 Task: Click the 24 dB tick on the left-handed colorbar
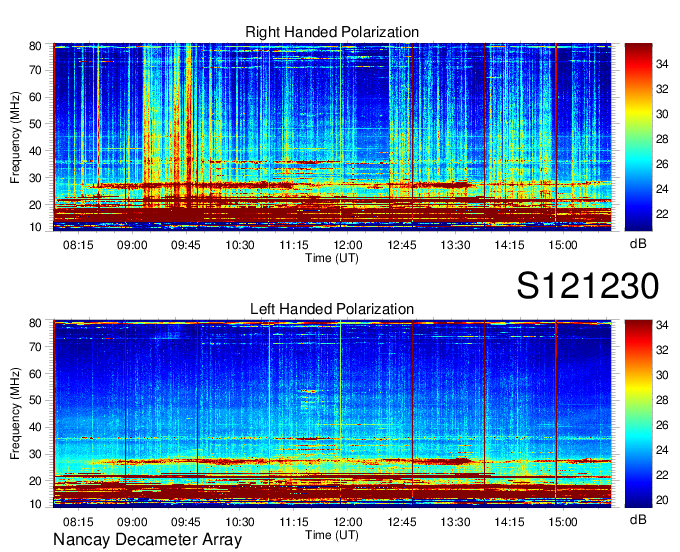pyautogui.click(x=662, y=450)
